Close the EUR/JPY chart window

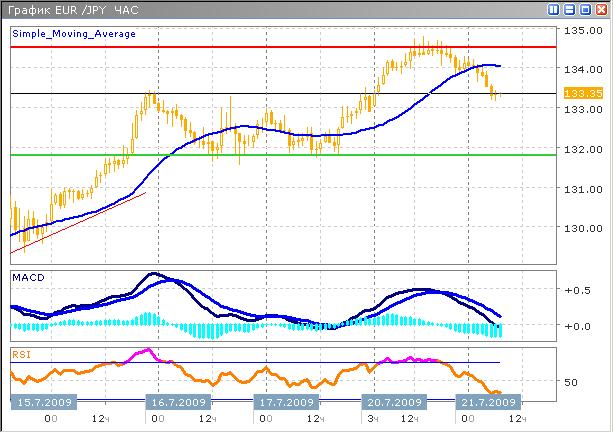point(602,10)
